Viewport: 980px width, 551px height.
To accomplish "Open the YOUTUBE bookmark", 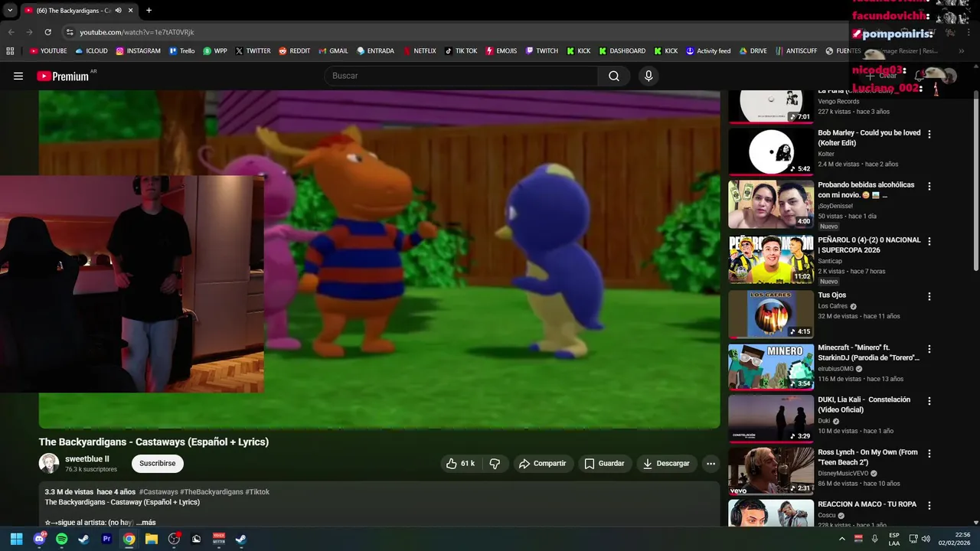I will [48, 51].
